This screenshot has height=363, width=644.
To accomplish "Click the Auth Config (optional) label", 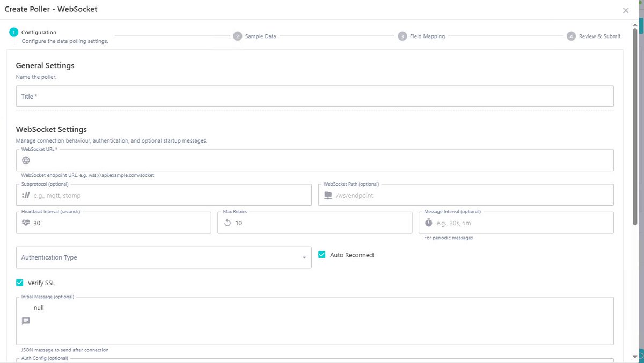I will (45, 358).
